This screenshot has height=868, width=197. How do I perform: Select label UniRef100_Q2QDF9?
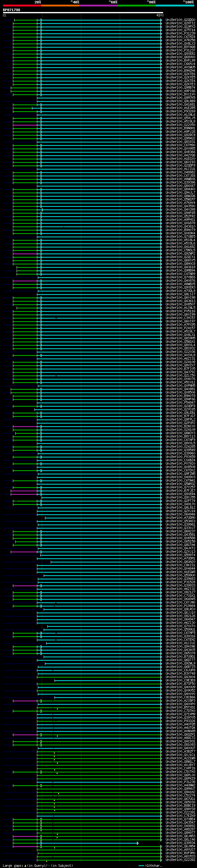[180, 165]
